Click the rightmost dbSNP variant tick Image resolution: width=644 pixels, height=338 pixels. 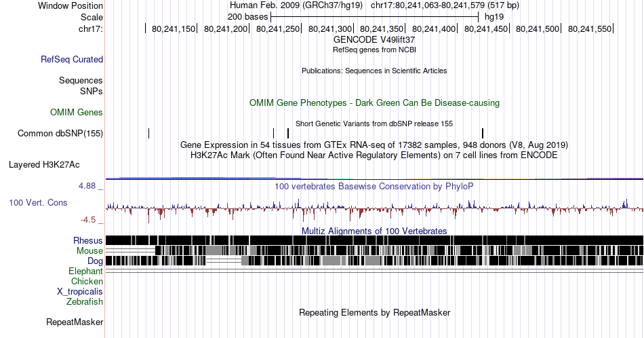click(x=483, y=133)
